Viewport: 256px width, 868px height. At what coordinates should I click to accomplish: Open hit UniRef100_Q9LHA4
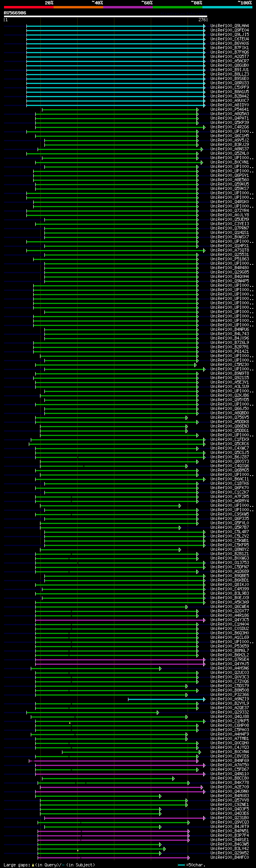click(x=230, y=26)
